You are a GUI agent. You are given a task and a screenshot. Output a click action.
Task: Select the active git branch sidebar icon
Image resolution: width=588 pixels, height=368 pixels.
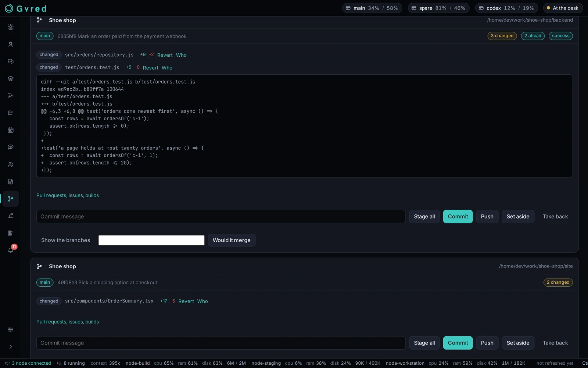coord(11,199)
